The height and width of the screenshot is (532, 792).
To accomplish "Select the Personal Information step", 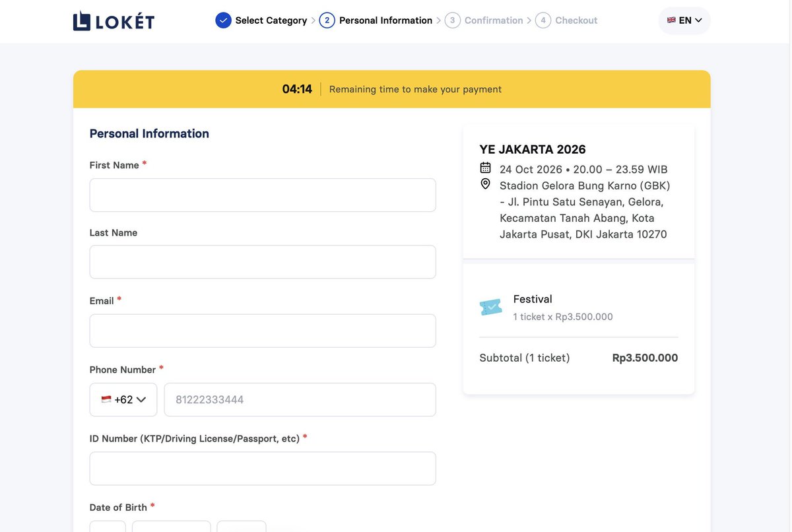I will coord(385,20).
